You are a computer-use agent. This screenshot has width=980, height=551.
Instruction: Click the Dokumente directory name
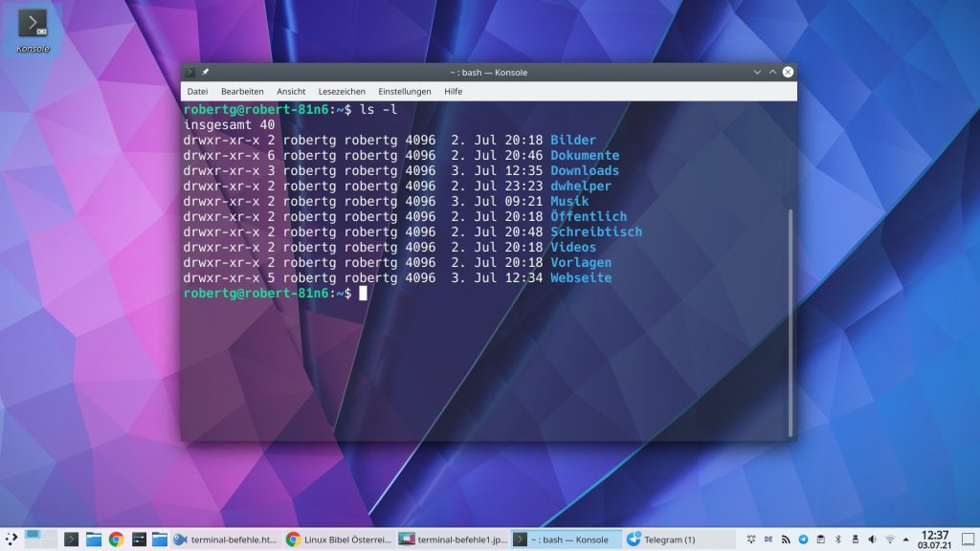coord(585,155)
